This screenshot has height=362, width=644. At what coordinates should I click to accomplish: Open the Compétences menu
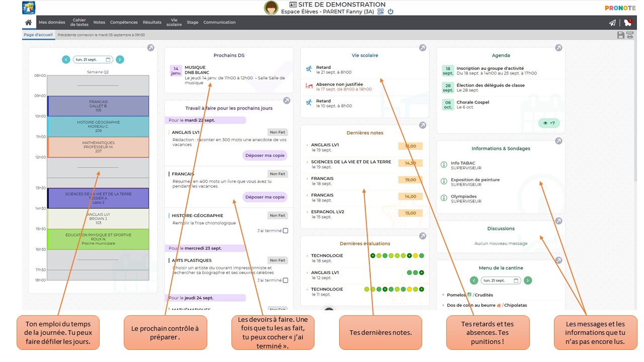(x=124, y=23)
